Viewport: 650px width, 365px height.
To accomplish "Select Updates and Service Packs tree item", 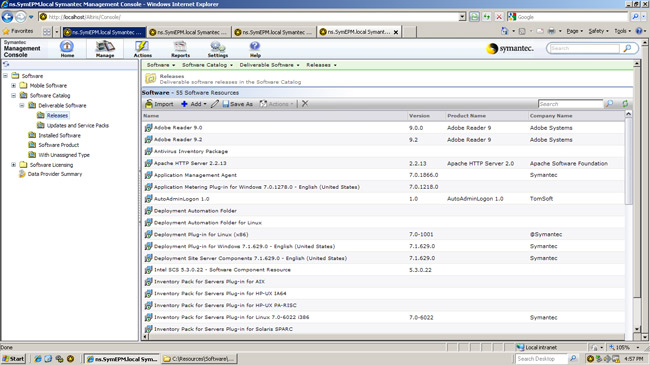I will point(78,125).
